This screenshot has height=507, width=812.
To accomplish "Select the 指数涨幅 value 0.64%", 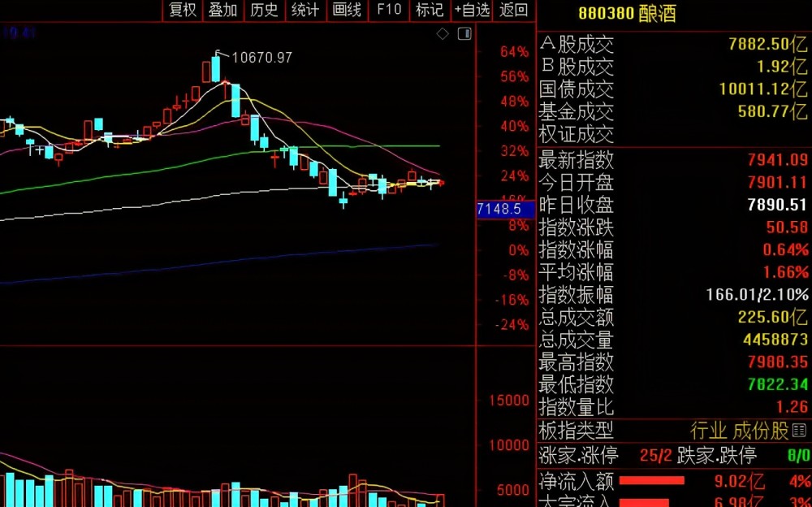I will click(x=785, y=250).
